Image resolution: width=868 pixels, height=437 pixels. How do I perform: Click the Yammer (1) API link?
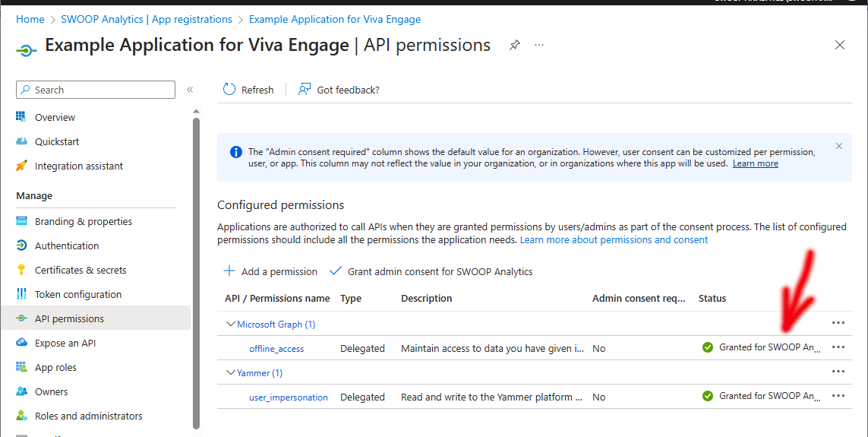point(260,372)
